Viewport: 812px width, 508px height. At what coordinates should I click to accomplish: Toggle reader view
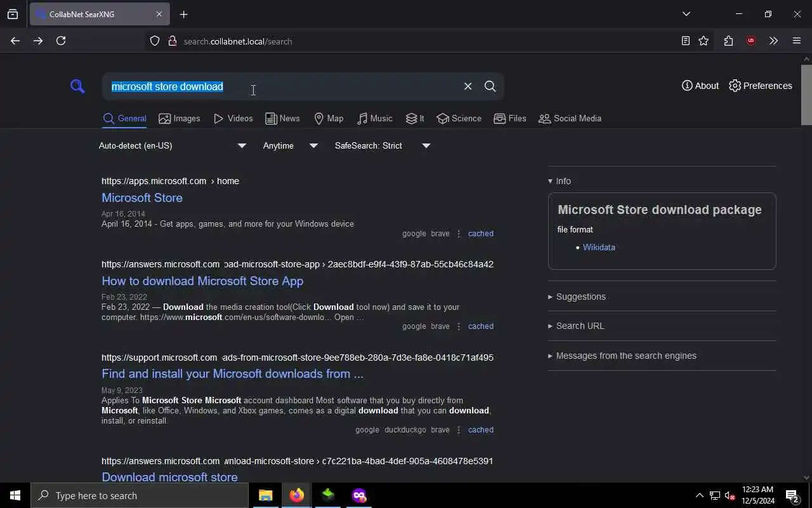(x=686, y=41)
